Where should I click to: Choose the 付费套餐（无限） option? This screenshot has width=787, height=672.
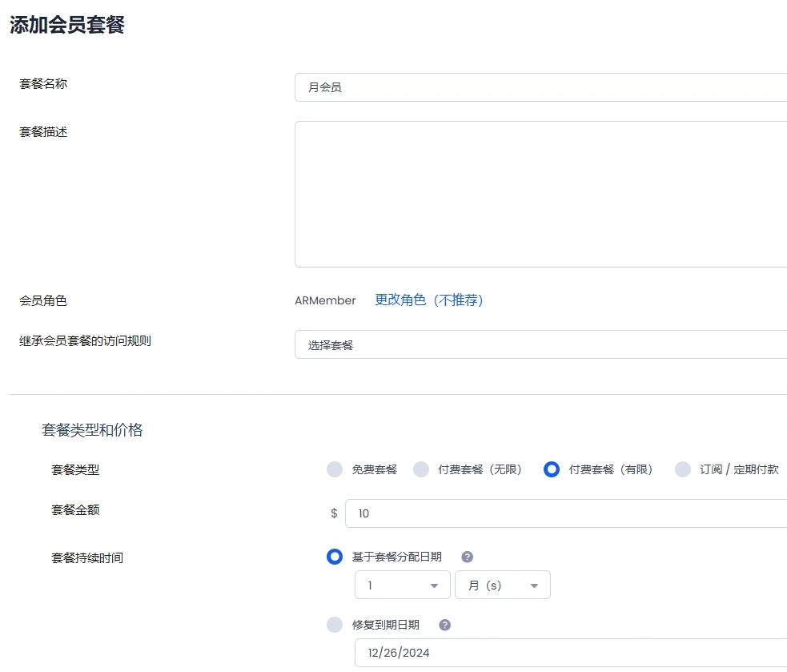tap(421, 470)
